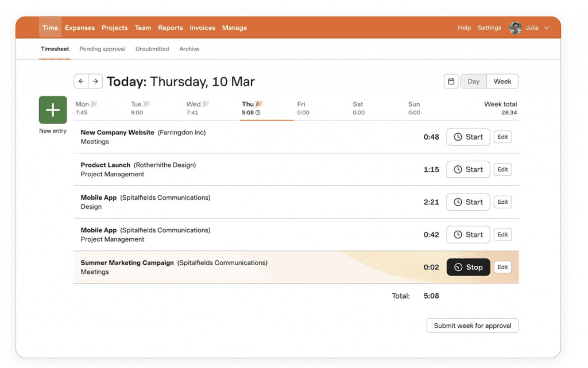Screen dimensions: 588x368
Task: Switch to Week view
Action: tap(502, 82)
